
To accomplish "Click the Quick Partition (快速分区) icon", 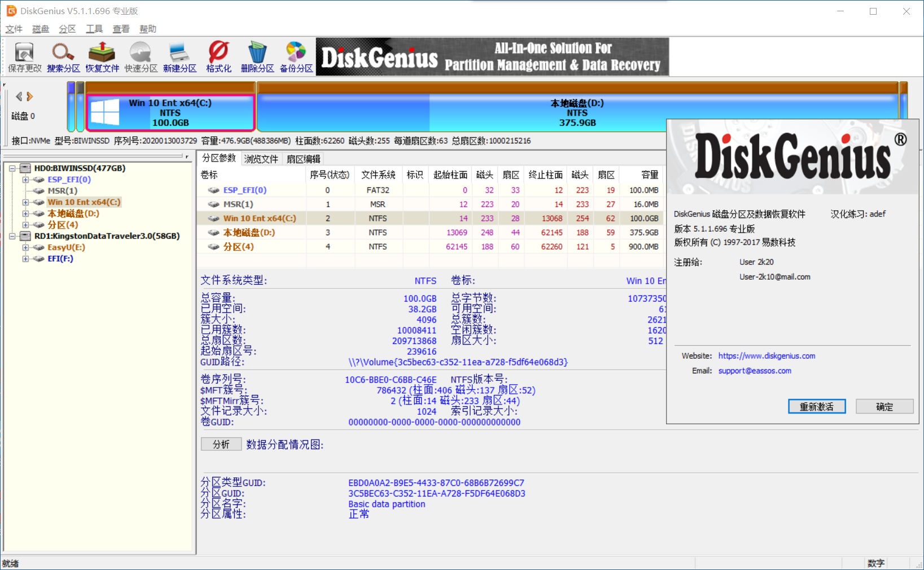I will pyautogui.click(x=141, y=57).
